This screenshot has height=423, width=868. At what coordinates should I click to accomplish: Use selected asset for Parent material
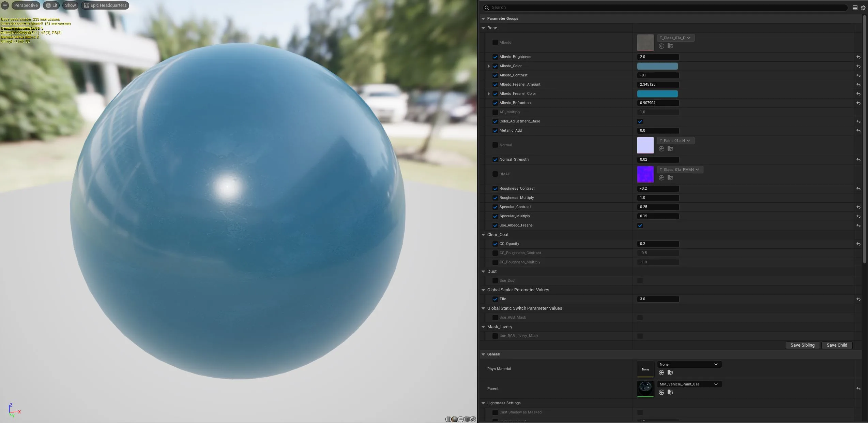click(x=661, y=392)
